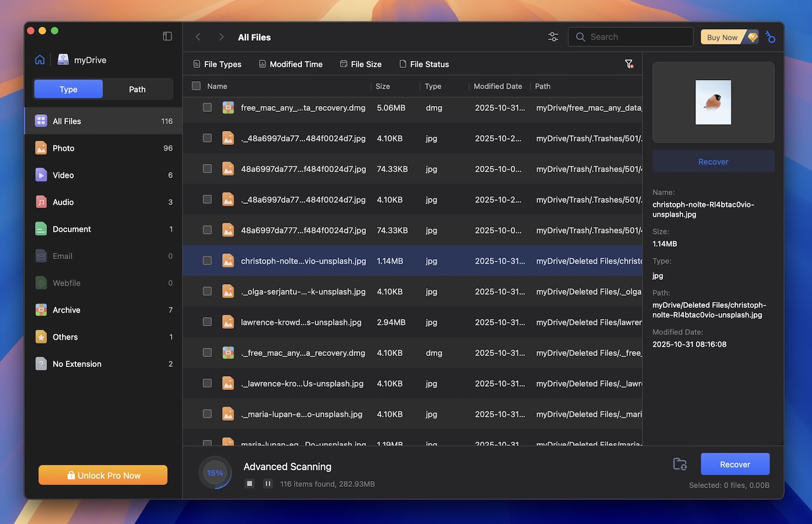The height and width of the screenshot is (524, 812).
Task: Pause the advanced scanning
Action: tap(268, 483)
